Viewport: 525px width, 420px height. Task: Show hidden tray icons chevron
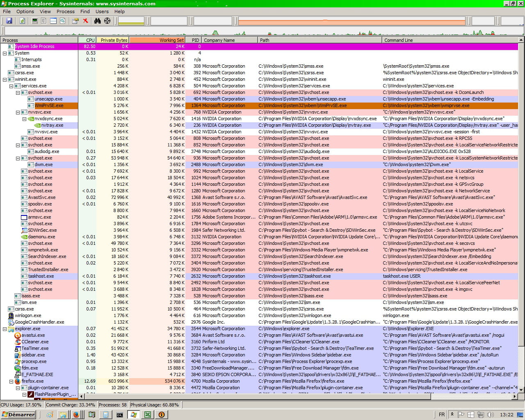pyautogui.click(x=452, y=414)
